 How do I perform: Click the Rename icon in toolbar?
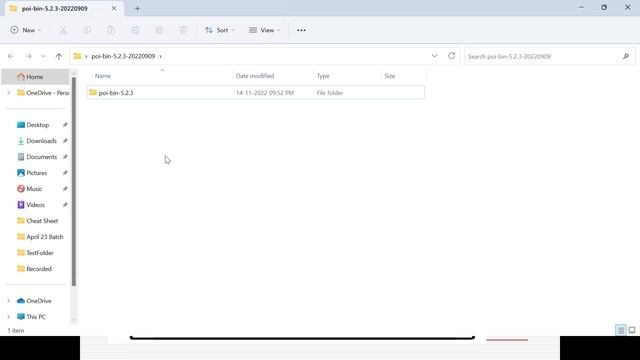coord(135,30)
